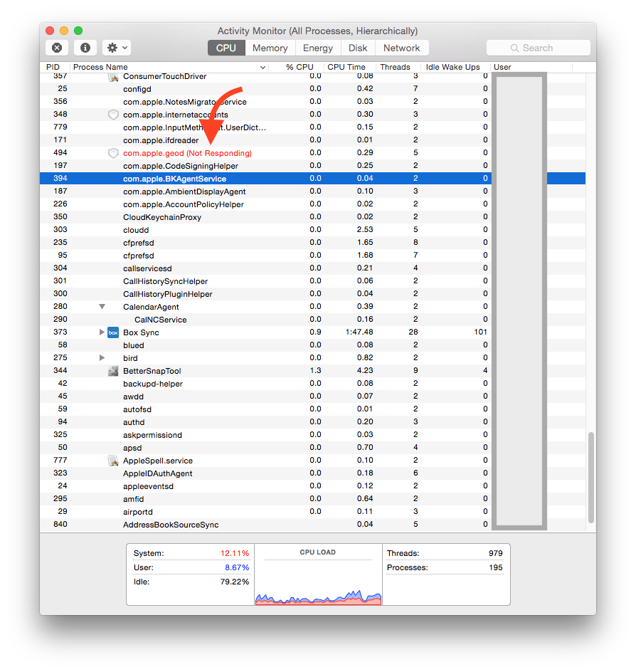Viewport: 636px width, 672px height.
Task: Select the com.apple.geod (Not Responding) process
Action: pyautogui.click(x=312, y=153)
